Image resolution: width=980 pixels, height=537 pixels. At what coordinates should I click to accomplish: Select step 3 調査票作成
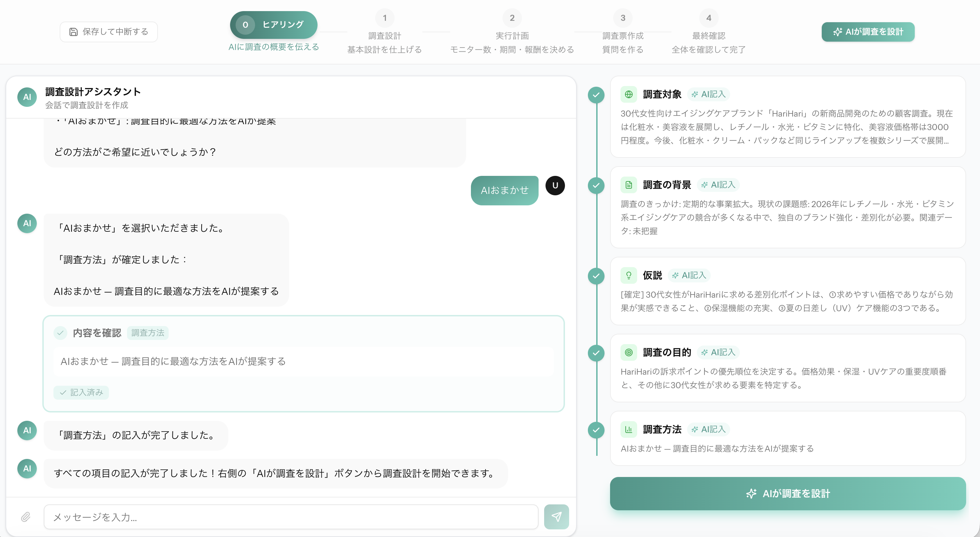pyautogui.click(x=623, y=31)
